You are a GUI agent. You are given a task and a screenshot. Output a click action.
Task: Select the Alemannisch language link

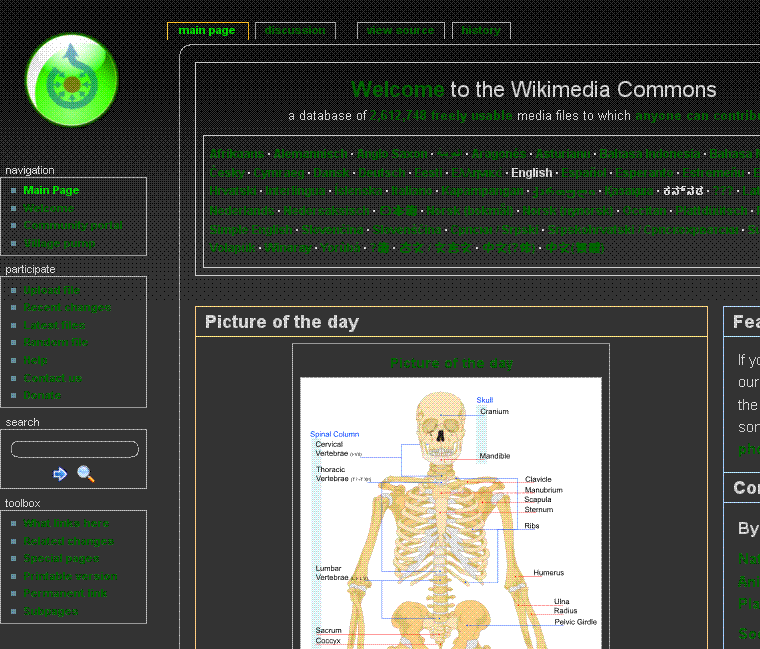click(310, 154)
